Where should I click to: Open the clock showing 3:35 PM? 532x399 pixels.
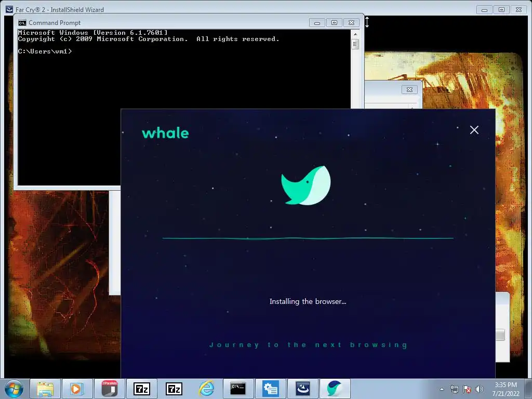pyautogui.click(x=506, y=385)
